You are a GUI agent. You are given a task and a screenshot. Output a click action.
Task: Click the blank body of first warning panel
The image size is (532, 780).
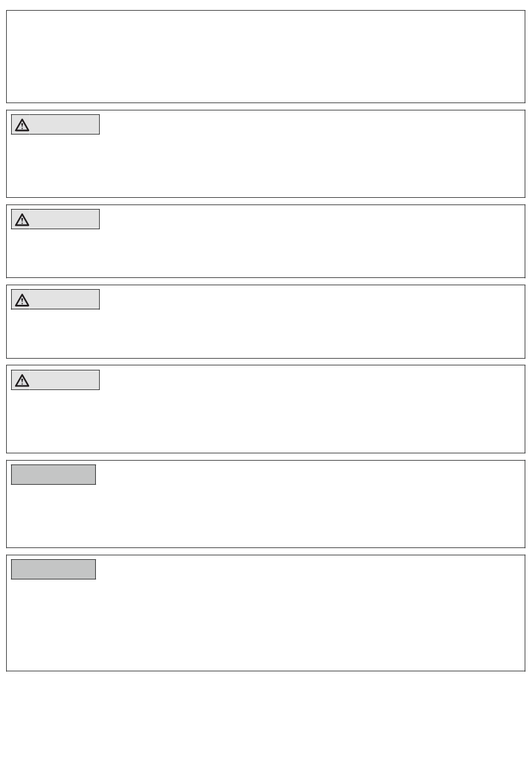pyautogui.click(x=265, y=165)
